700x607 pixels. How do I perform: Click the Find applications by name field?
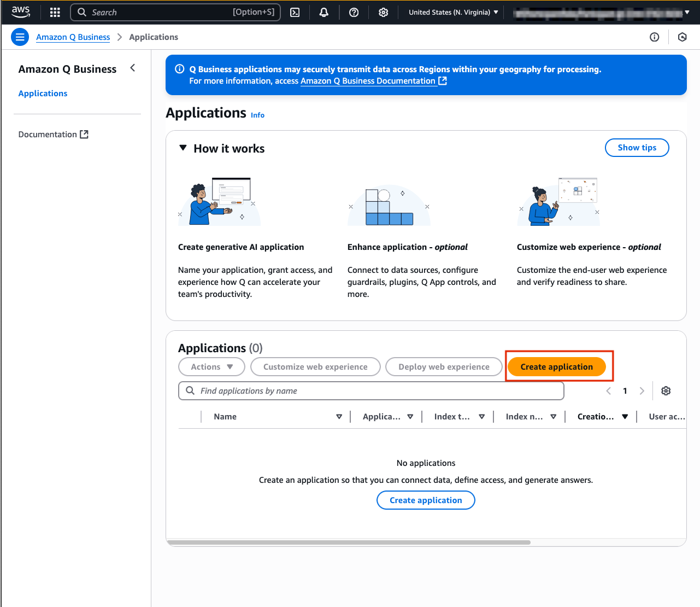[x=372, y=391]
